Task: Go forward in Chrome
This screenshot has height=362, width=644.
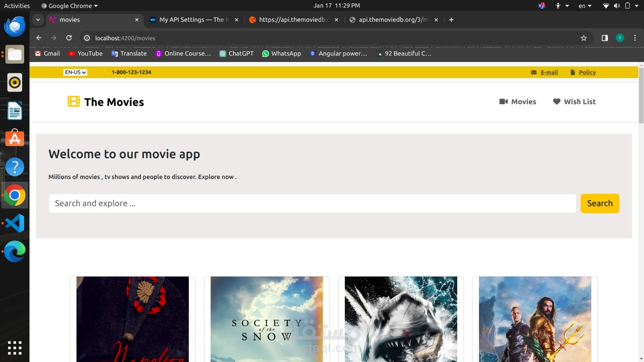Action: [x=54, y=38]
